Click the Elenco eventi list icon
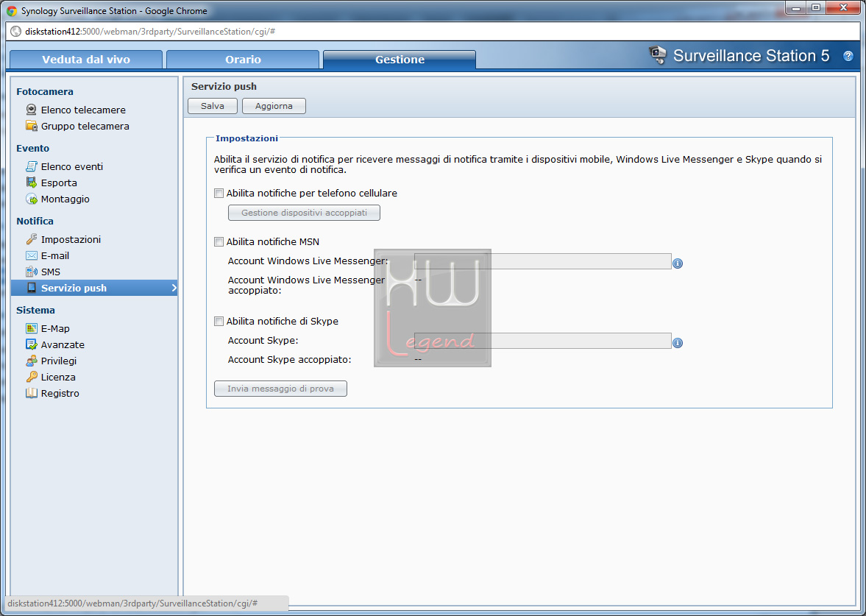 click(x=32, y=166)
